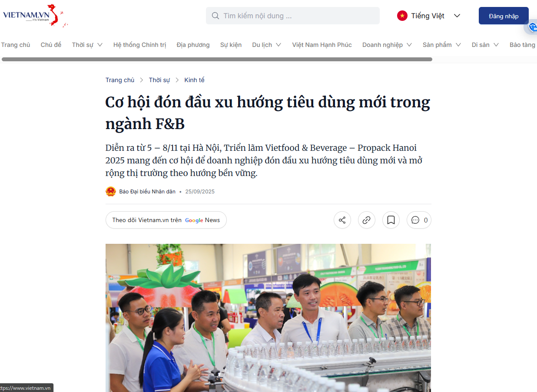Go to Việt Nam Hạnh Phúc section
This screenshot has height=392, width=537.
(x=322, y=45)
